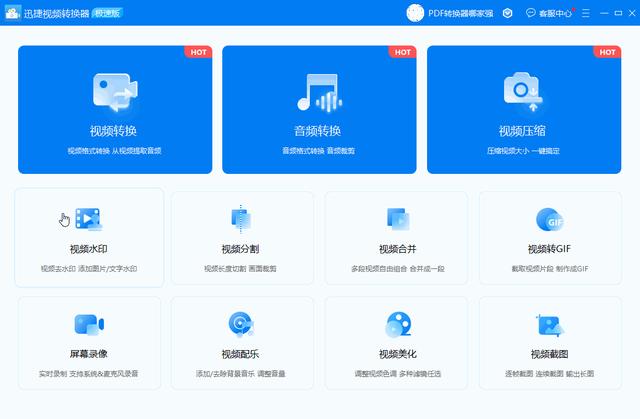Click HOT badge on 视频转换 card
The width and height of the screenshot is (640, 419).
(198, 52)
